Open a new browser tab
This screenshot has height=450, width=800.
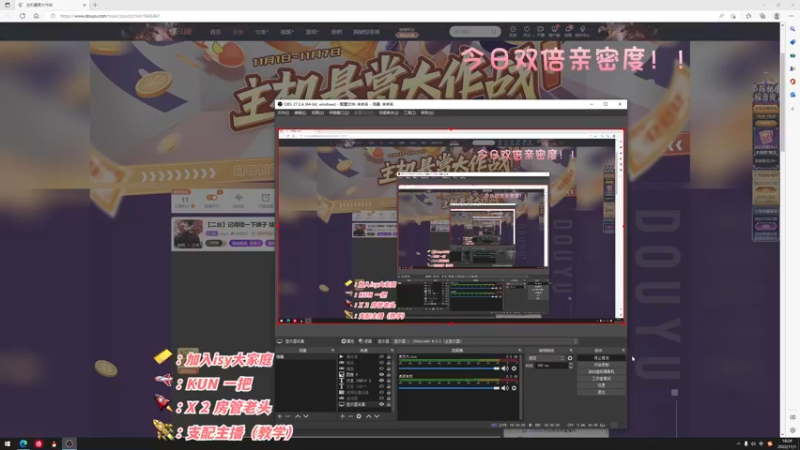pos(95,5)
